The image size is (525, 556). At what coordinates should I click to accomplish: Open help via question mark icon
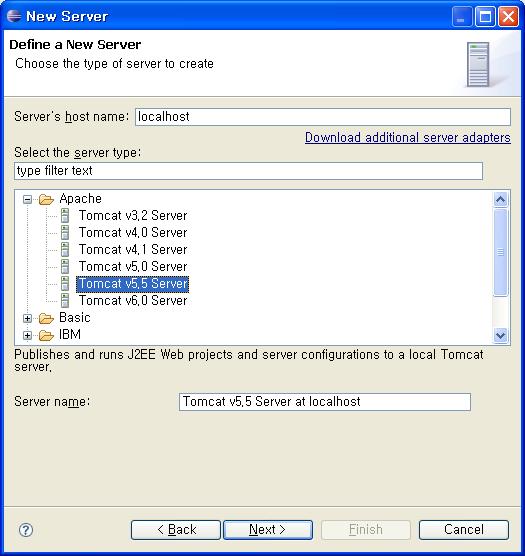click(x=26, y=530)
